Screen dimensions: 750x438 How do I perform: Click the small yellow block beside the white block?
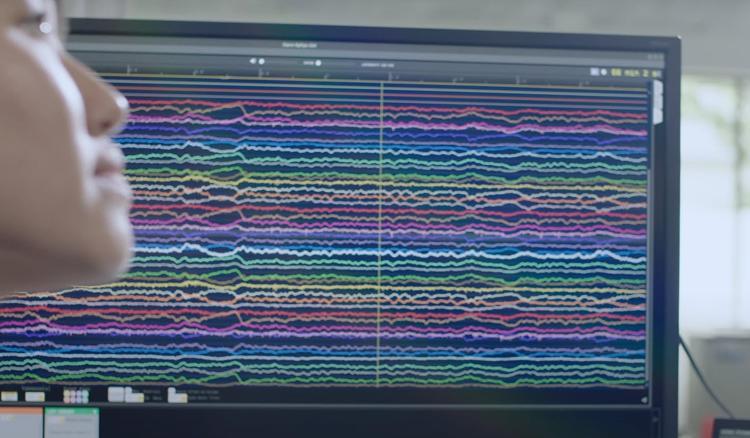pyautogui.click(x=133, y=397)
